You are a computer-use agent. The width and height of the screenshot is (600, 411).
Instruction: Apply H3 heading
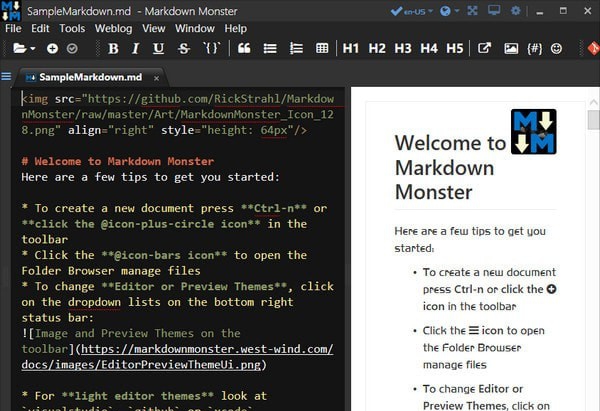[x=403, y=49]
